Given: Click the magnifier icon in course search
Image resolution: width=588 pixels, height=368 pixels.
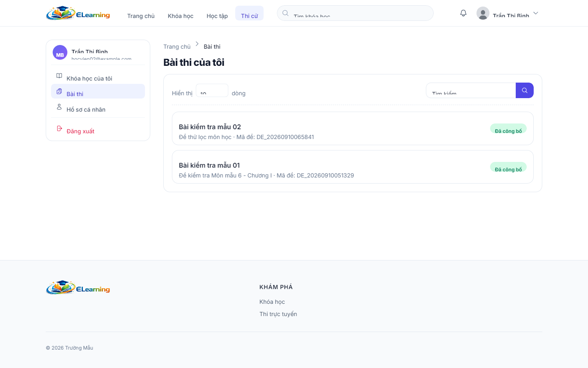Looking at the screenshot, I should [x=285, y=13].
